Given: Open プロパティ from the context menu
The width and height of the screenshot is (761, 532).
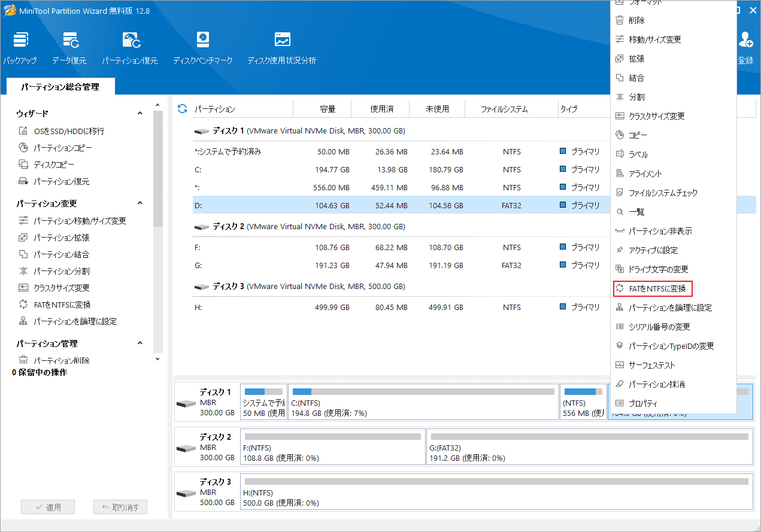Looking at the screenshot, I should (x=674, y=403).
